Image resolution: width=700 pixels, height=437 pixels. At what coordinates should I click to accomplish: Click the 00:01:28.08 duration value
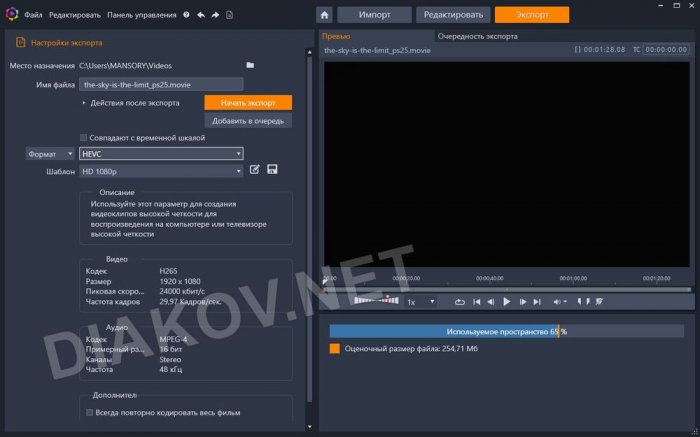pyautogui.click(x=604, y=50)
